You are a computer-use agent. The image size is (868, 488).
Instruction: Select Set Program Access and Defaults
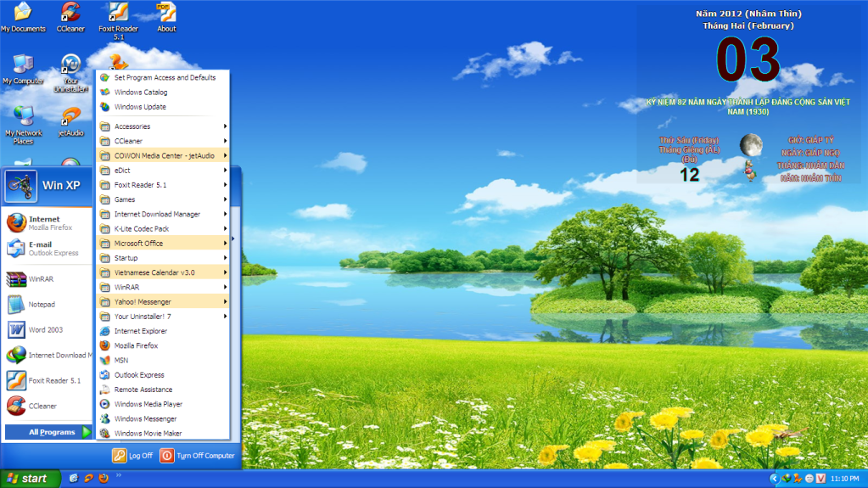point(163,77)
